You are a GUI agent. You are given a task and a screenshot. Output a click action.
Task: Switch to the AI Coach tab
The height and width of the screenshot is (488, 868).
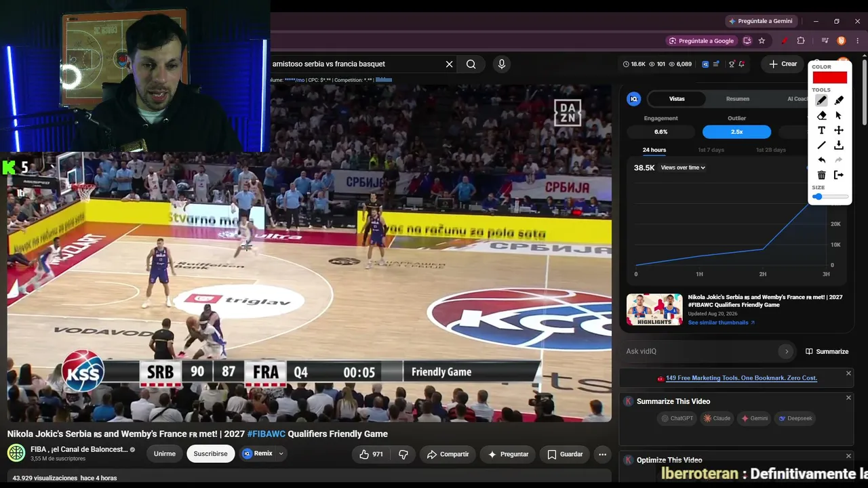point(797,99)
